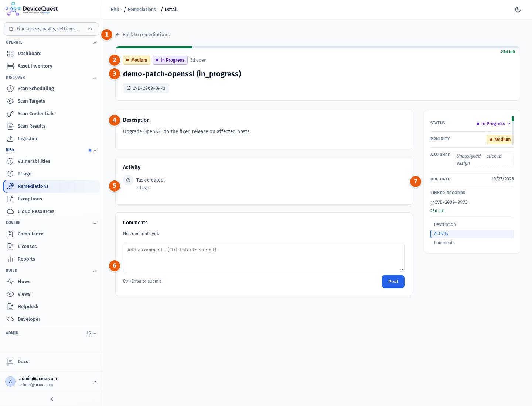Click the Vulnerabilities shield icon
Image resolution: width=532 pixels, height=406 pixels.
10,161
